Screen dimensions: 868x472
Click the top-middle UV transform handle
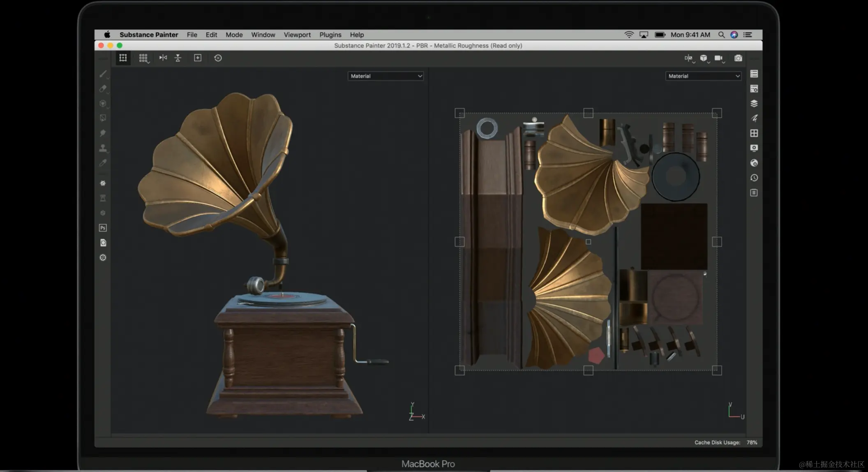click(x=588, y=113)
